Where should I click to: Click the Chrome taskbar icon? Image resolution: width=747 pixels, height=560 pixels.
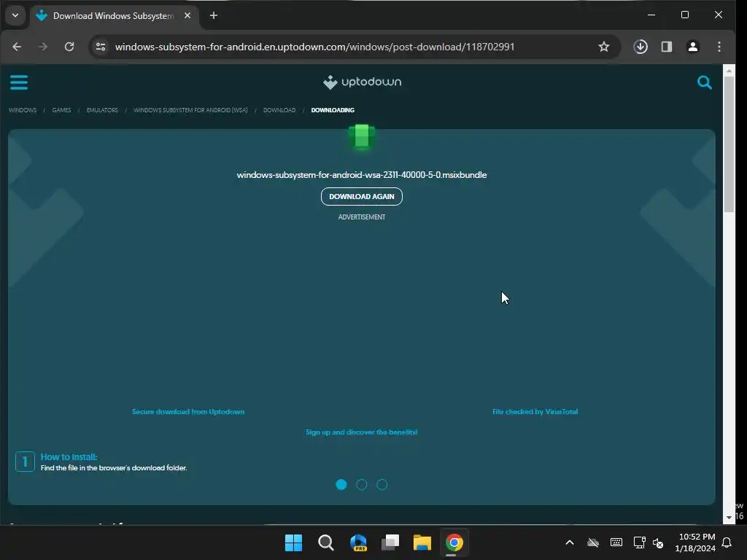click(x=454, y=542)
